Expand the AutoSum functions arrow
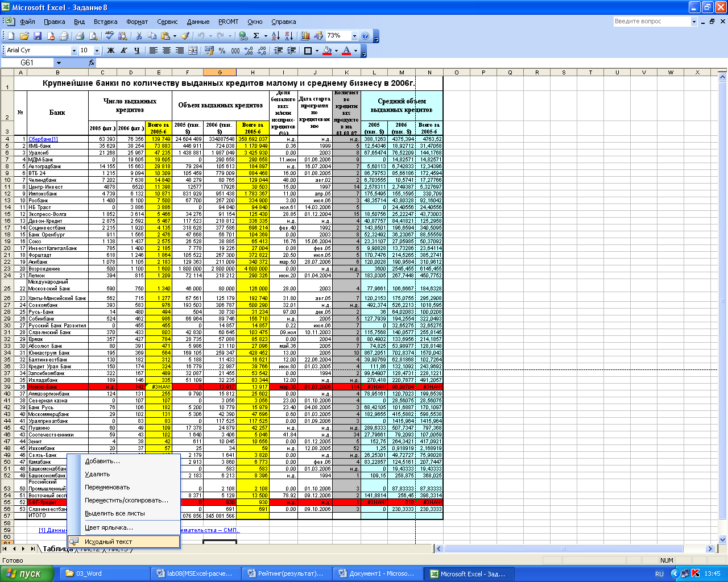 coord(266,36)
